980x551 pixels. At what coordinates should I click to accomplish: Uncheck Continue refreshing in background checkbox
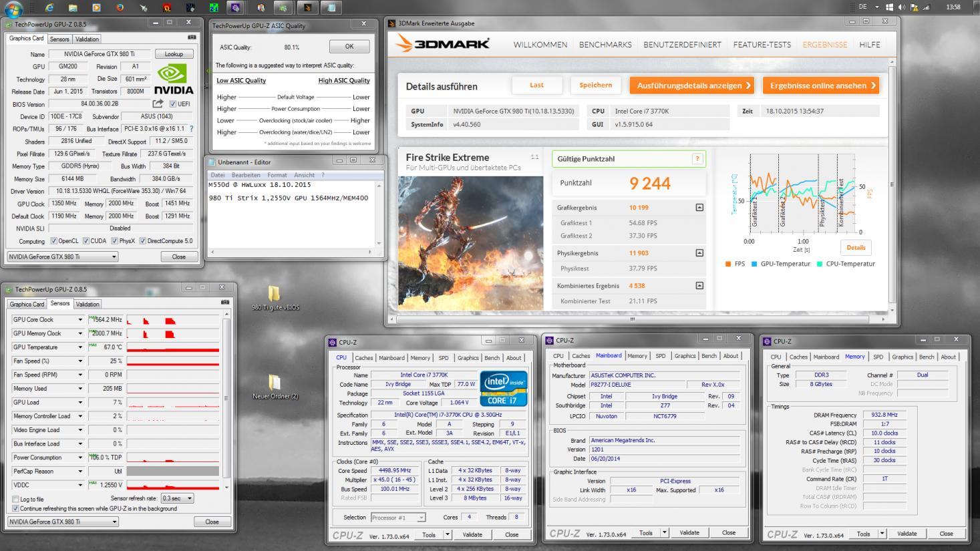pos(15,508)
